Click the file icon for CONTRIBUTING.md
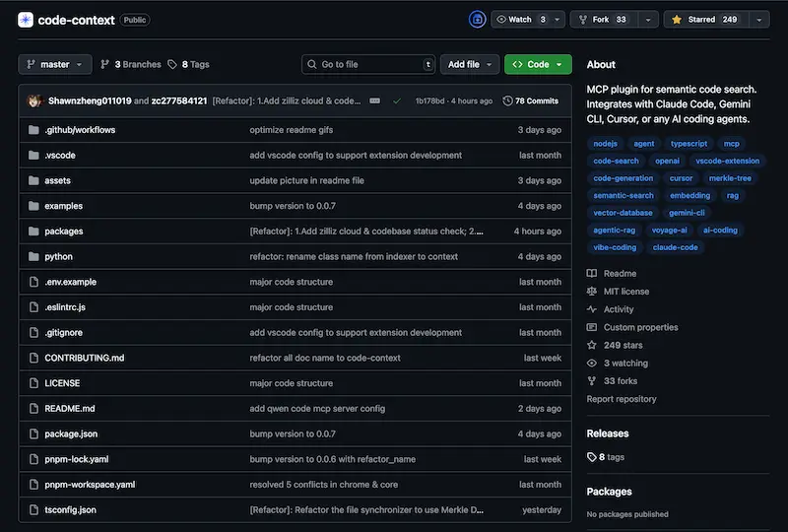788x532 pixels. (x=33, y=358)
